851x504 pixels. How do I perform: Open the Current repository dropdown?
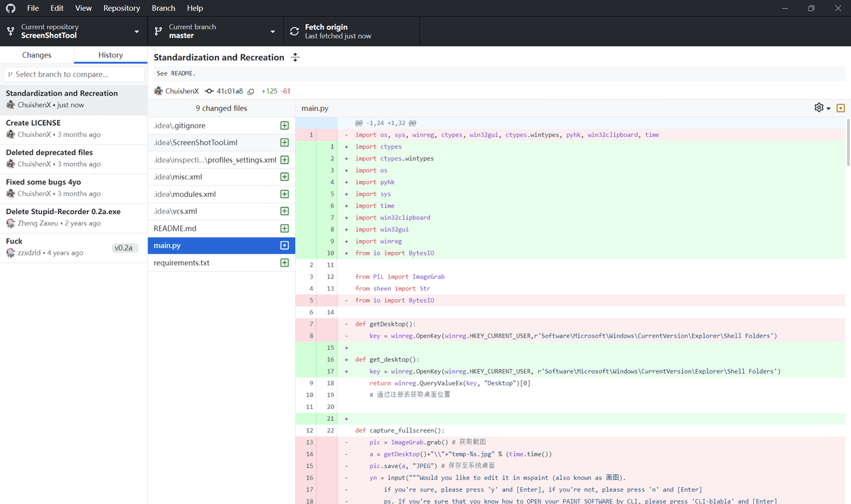[73, 31]
